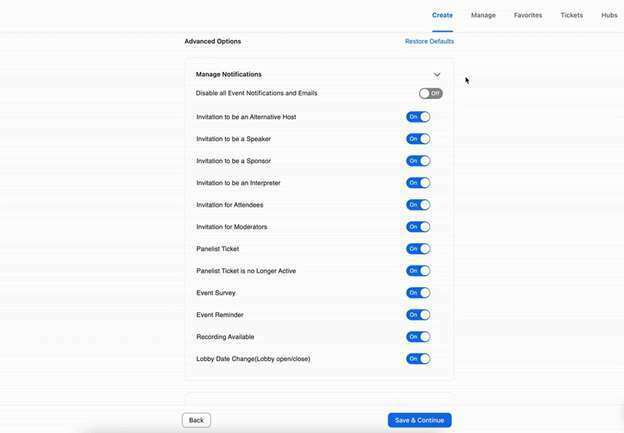Go to the Favorites tab
Image resolution: width=624 pixels, height=433 pixels.
(x=529, y=15)
